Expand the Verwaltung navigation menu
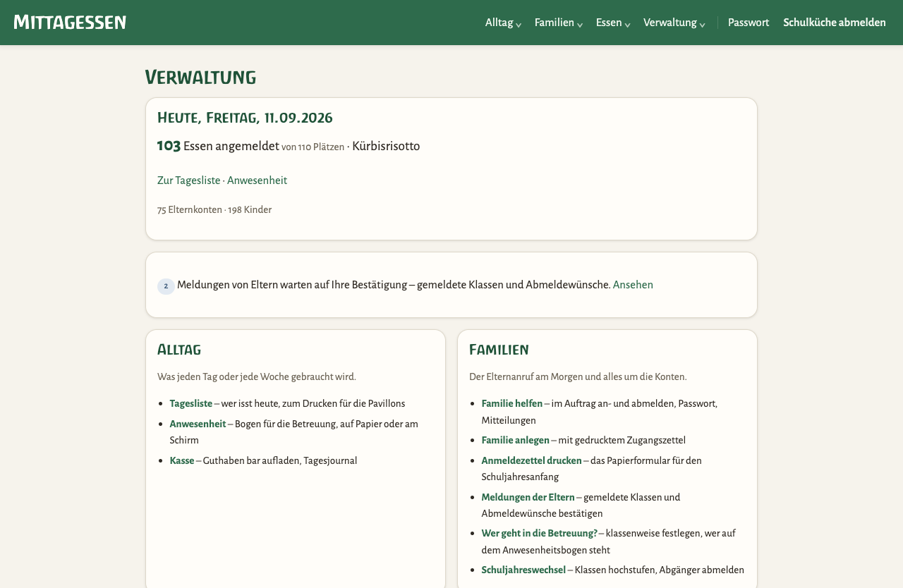Screen dimensions: 903x588 point(674,23)
